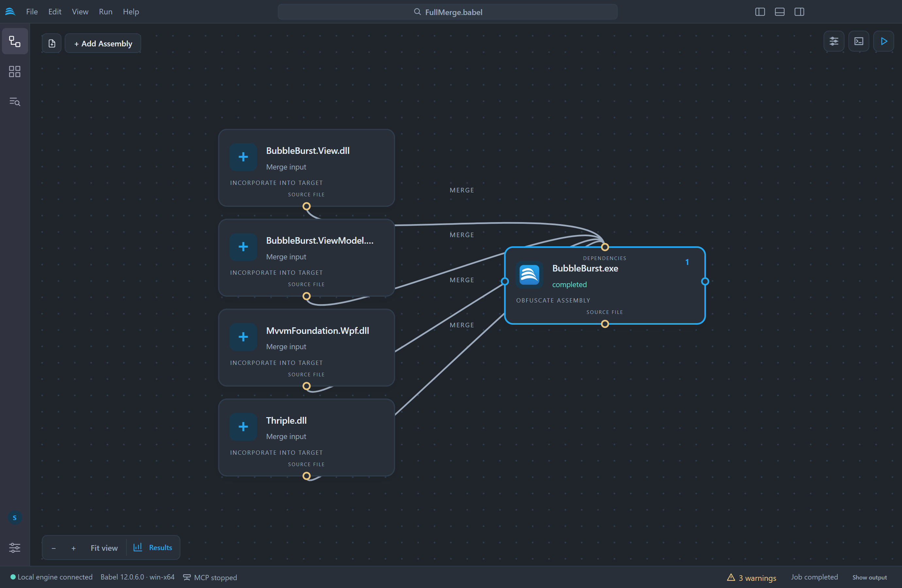The image size is (902, 588).
Task: Zoom out with the minus button
Action: coord(54,548)
